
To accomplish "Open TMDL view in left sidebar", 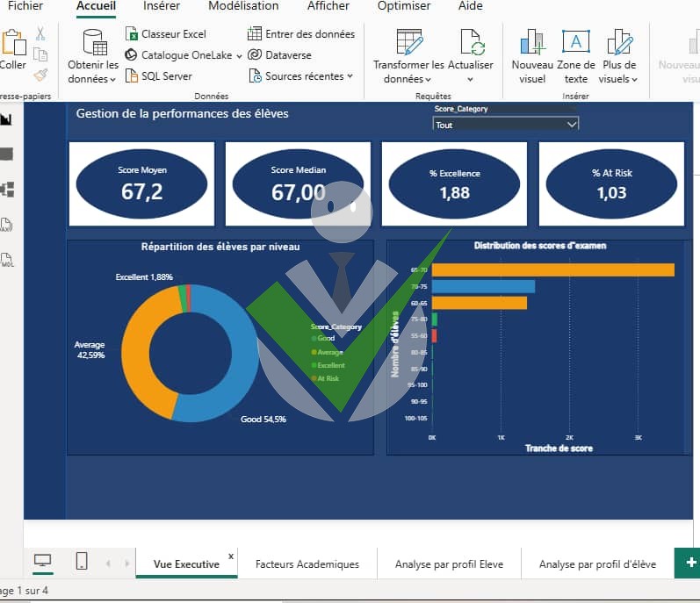I will point(7,260).
